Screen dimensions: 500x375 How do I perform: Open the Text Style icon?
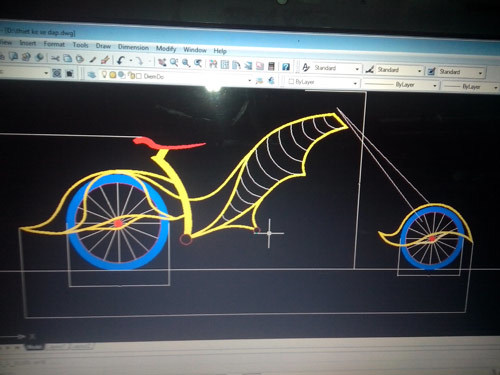point(306,67)
